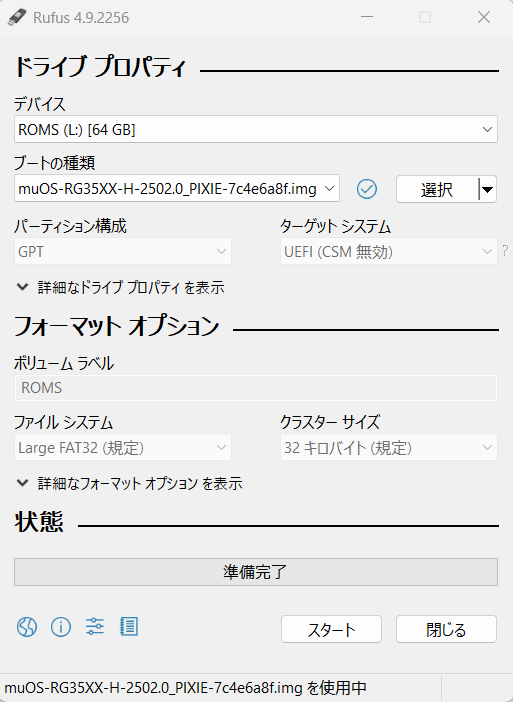
Task: Open the UEFI target system dropdown
Action: [389, 252]
